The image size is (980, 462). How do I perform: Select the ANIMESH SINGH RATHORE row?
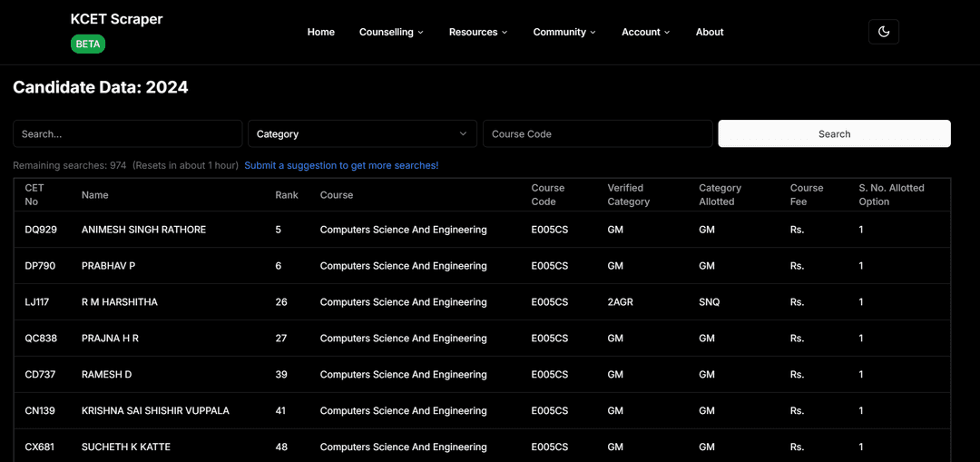point(143,230)
